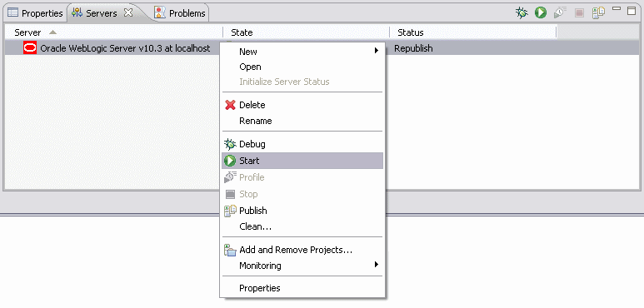Choose Delete with the red X
The width and height of the screenshot is (644, 308).
point(302,105)
